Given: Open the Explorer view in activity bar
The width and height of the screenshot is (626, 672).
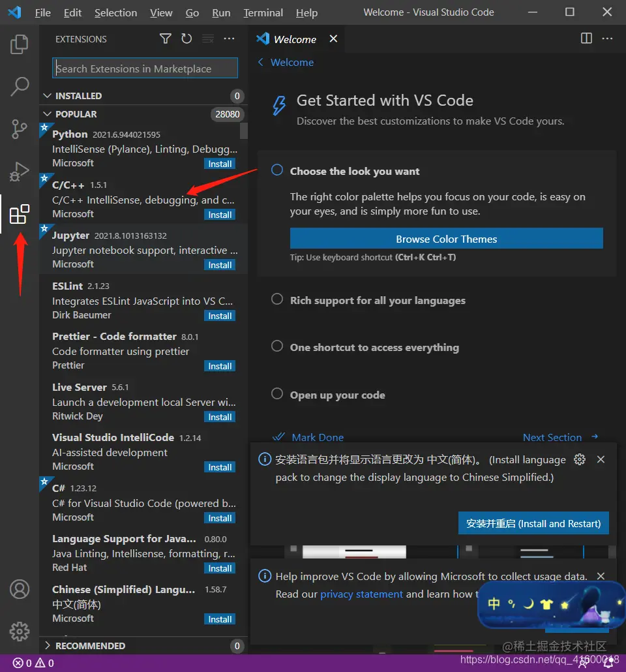Looking at the screenshot, I should 20,44.
